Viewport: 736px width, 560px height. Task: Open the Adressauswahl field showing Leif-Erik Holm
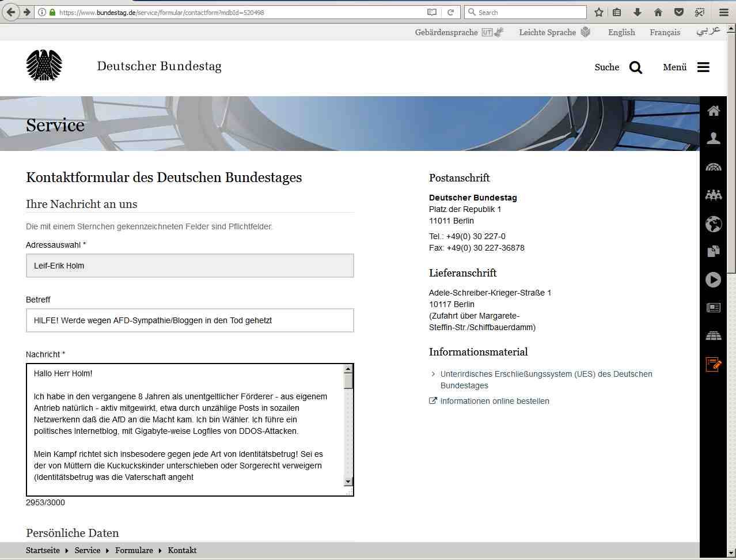tap(189, 266)
